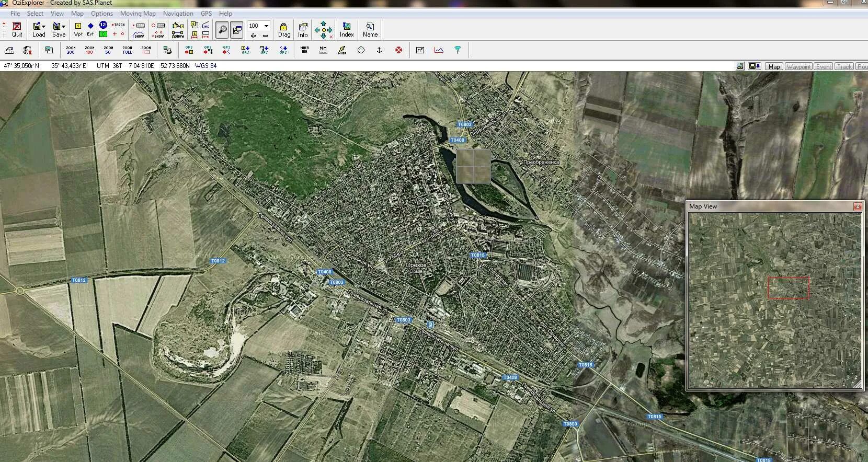The image size is (868, 462).
Task: Click the crosshair range rings icon
Action: click(x=361, y=50)
